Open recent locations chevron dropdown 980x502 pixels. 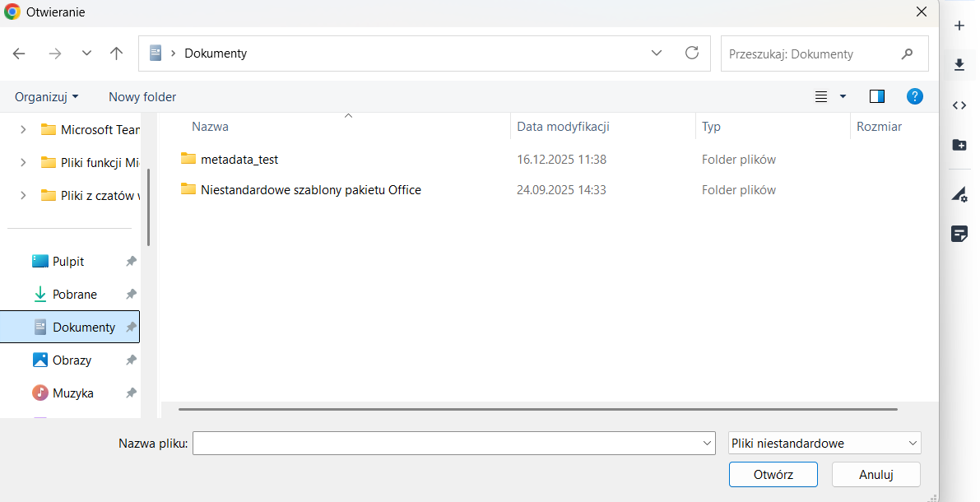pyautogui.click(x=86, y=53)
